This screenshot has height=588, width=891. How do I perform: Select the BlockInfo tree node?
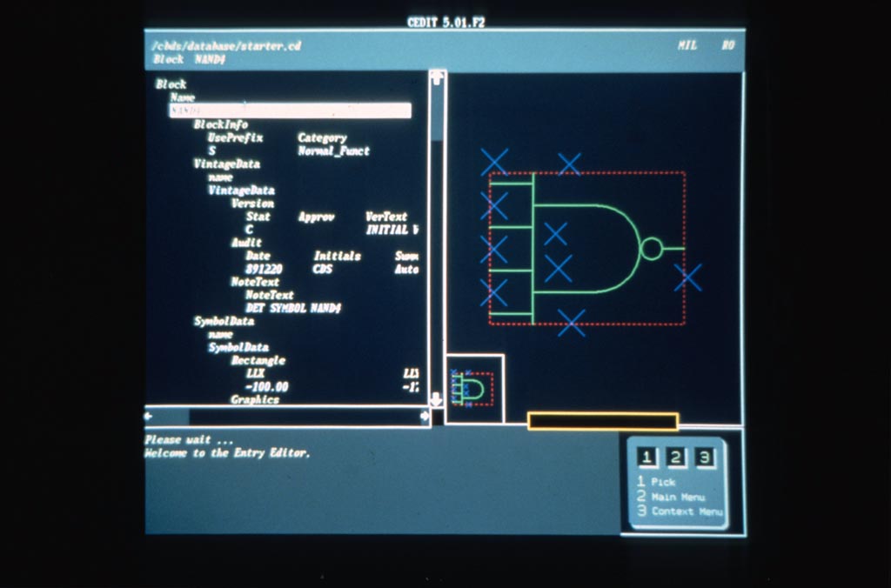tap(220, 124)
